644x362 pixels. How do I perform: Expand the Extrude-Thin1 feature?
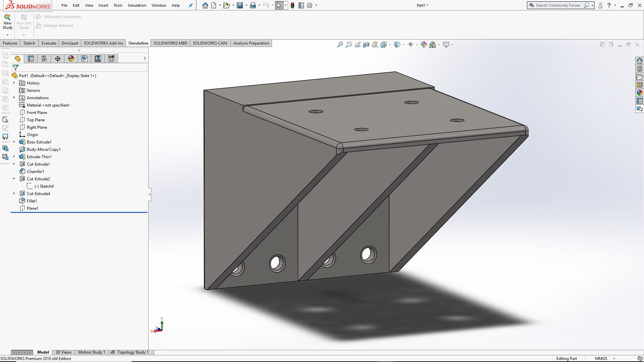(x=14, y=157)
